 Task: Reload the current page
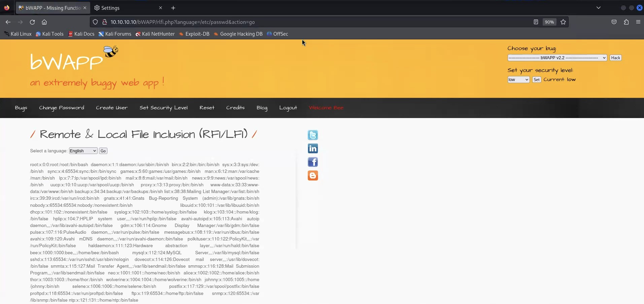32,22
